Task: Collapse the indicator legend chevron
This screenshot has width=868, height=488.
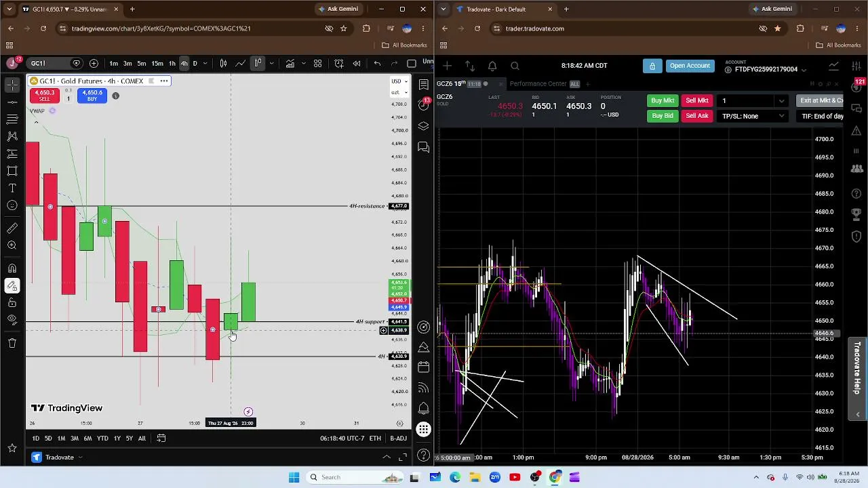Action: click(36, 121)
